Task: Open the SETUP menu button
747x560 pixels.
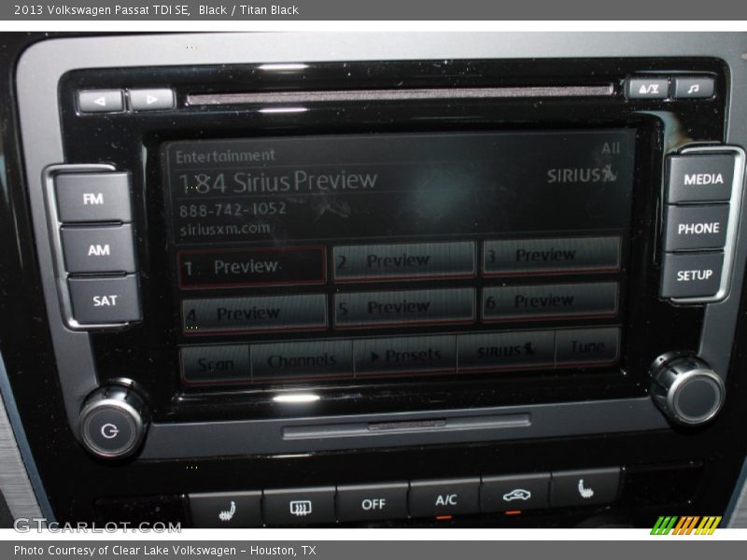Action: [694, 274]
